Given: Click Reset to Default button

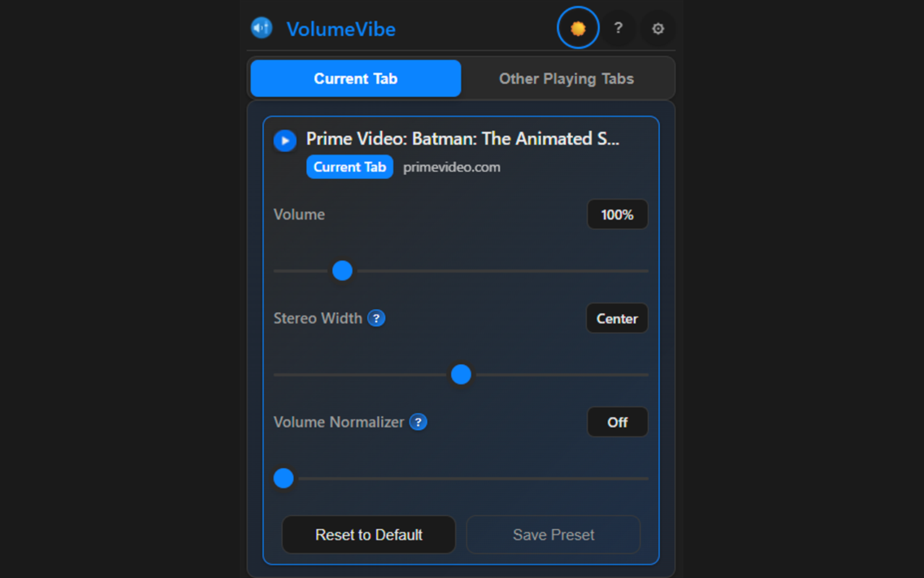Looking at the screenshot, I should 369,535.
